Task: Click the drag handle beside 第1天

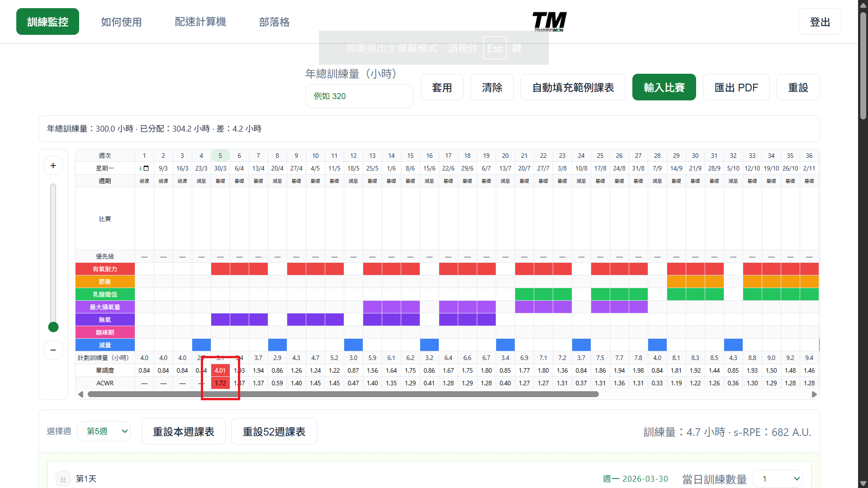Action: click(63, 479)
